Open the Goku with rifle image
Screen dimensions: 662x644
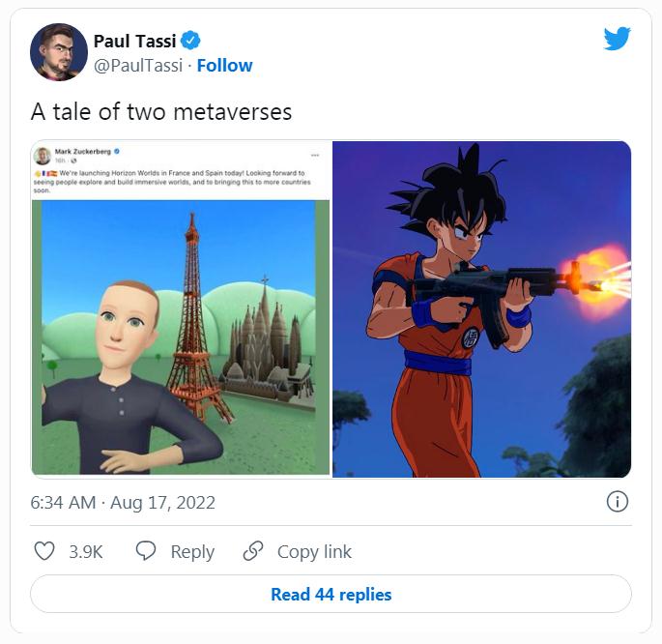[x=481, y=309]
